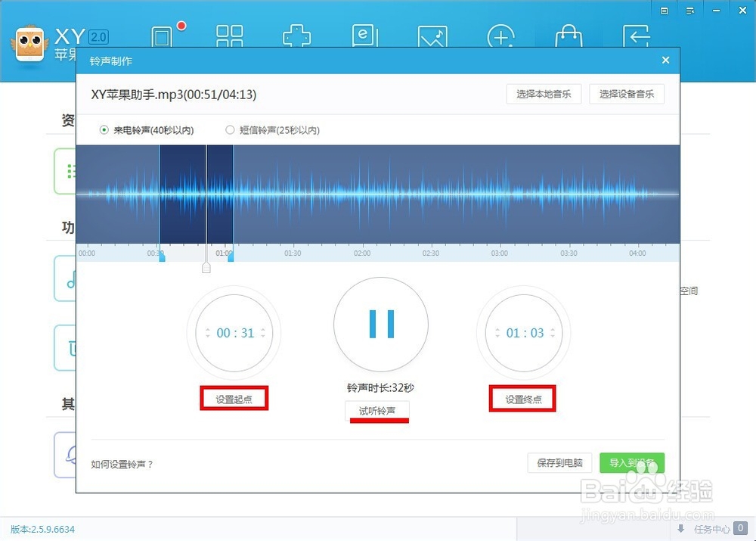
Task: Increase end time minutes with up arrow
Action: [497, 330]
